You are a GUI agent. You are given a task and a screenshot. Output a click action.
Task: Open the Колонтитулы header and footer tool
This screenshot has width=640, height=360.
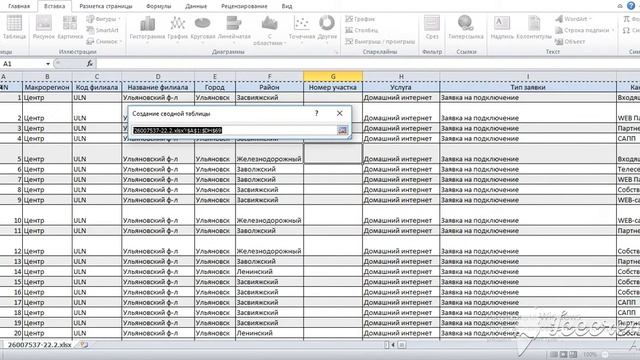click(x=534, y=28)
